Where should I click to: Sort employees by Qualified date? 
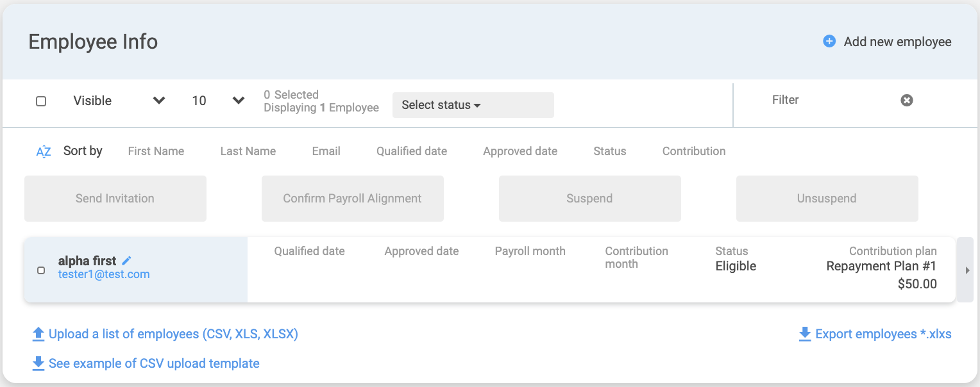click(x=411, y=151)
